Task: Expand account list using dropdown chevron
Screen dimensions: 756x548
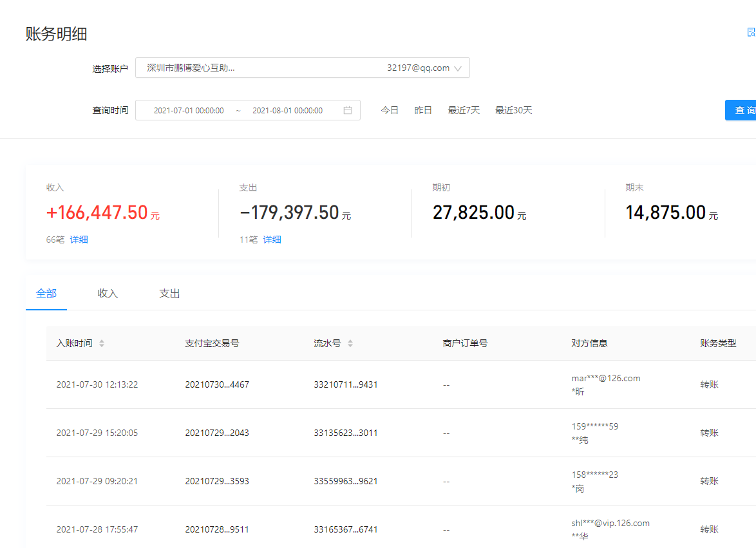Action: (458, 68)
